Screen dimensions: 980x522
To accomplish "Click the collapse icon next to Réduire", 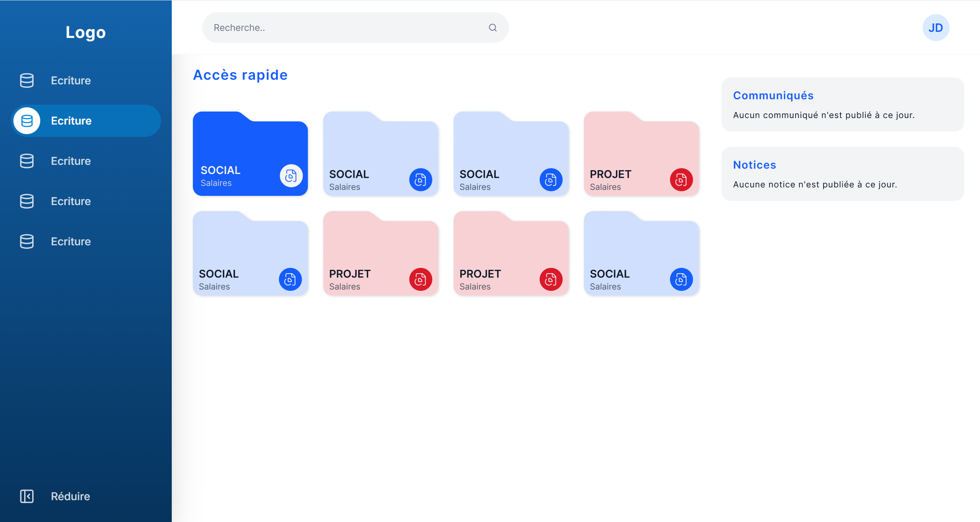I will pyautogui.click(x=26, y=496).
